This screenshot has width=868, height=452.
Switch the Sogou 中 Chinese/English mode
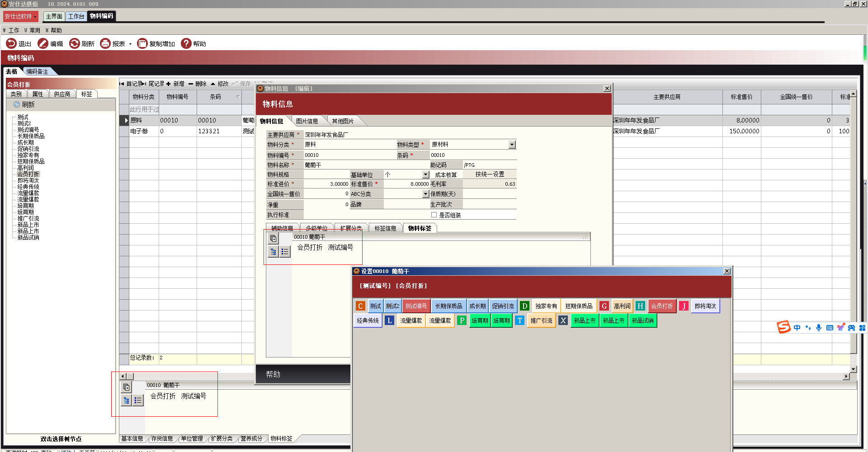[x=797, y=328]
